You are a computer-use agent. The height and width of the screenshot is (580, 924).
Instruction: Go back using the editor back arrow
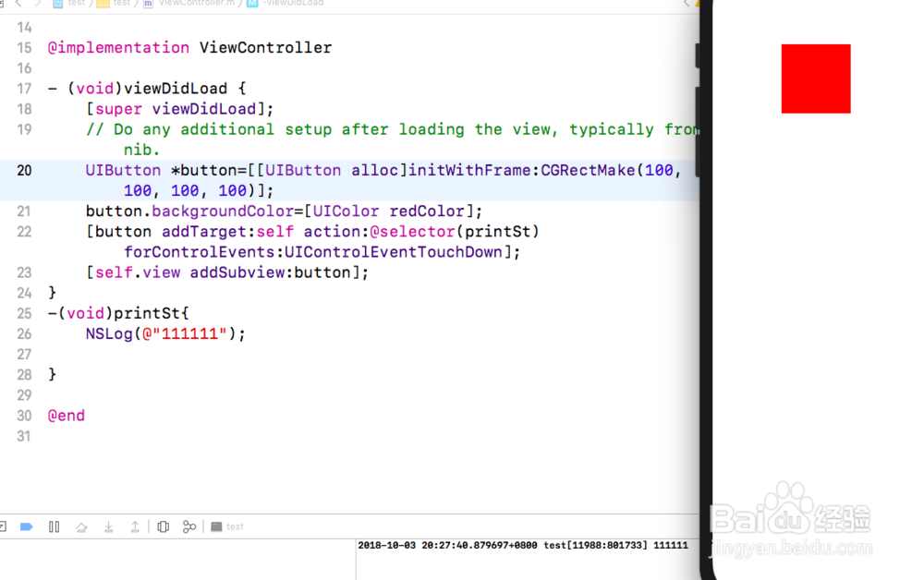[x=18, y=3]
